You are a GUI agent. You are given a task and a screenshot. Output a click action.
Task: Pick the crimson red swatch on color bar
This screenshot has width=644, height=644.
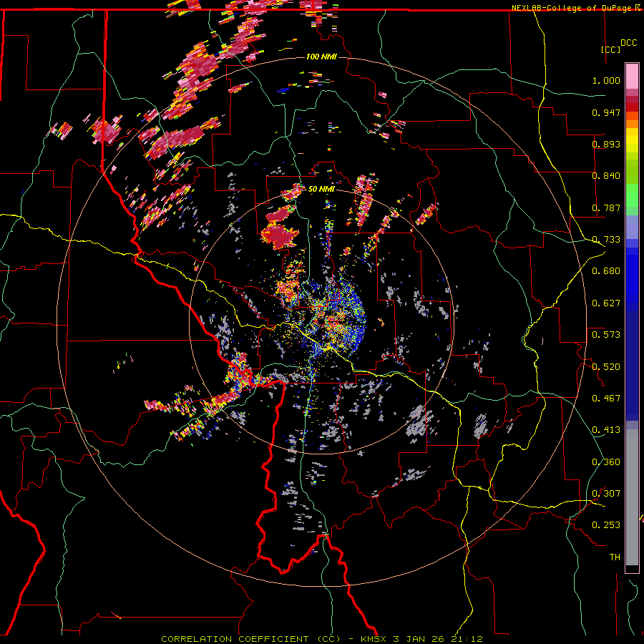(632, 99)
